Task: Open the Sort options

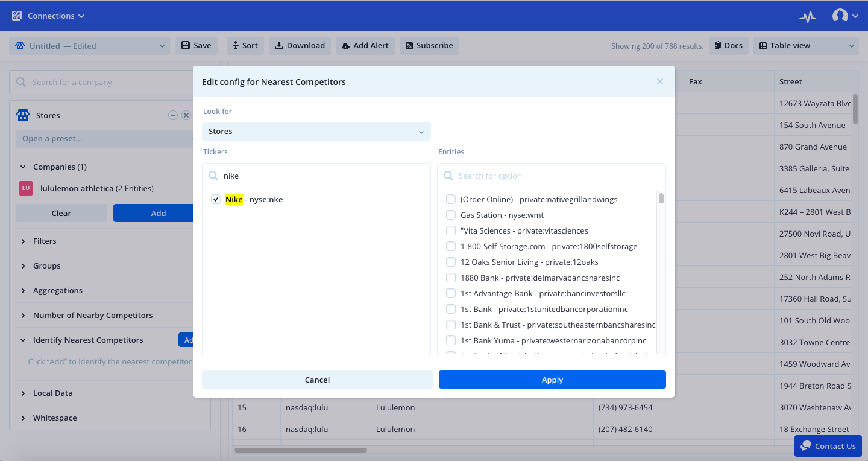Action: (245, 46)
